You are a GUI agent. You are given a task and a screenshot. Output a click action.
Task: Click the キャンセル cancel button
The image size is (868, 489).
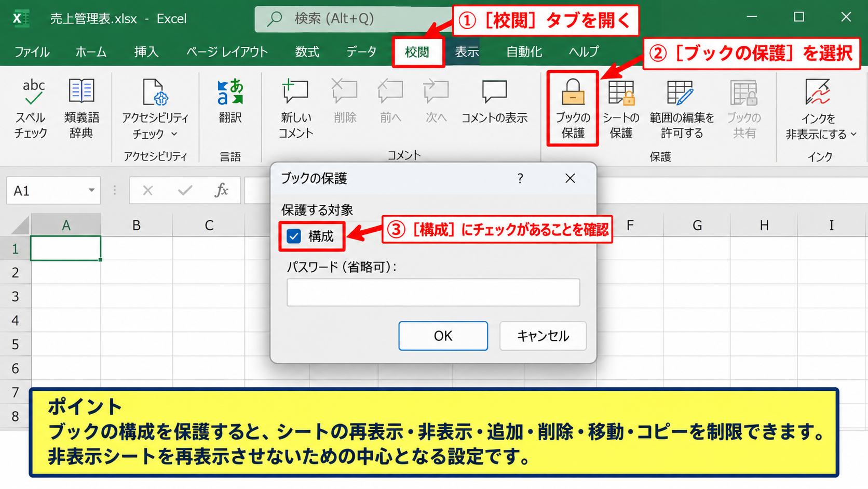543,336
